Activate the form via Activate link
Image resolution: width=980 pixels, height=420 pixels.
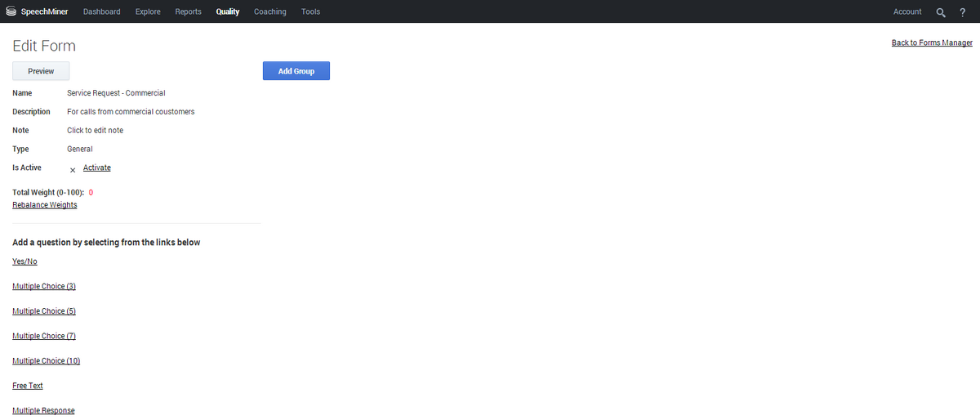point(96,168)
